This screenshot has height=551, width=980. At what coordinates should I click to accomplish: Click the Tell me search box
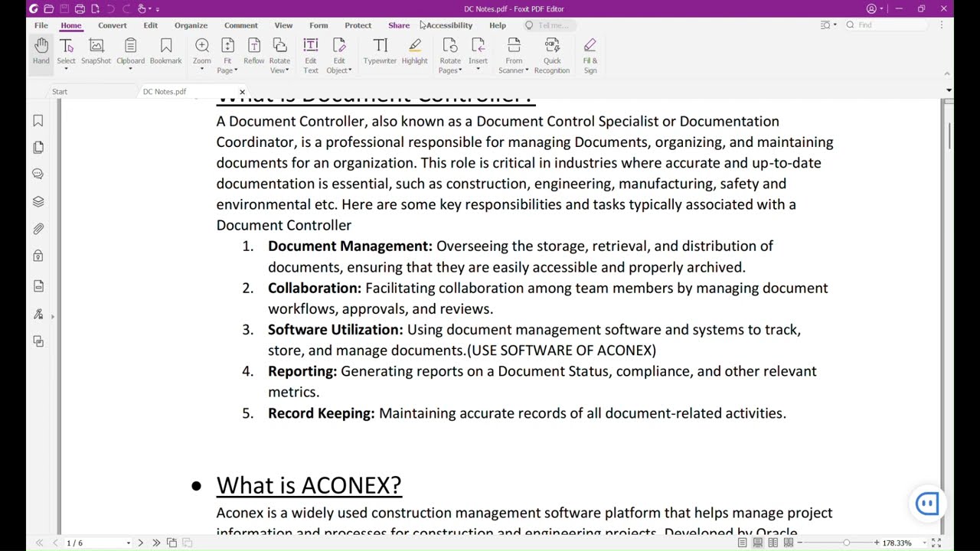(550, 25)
